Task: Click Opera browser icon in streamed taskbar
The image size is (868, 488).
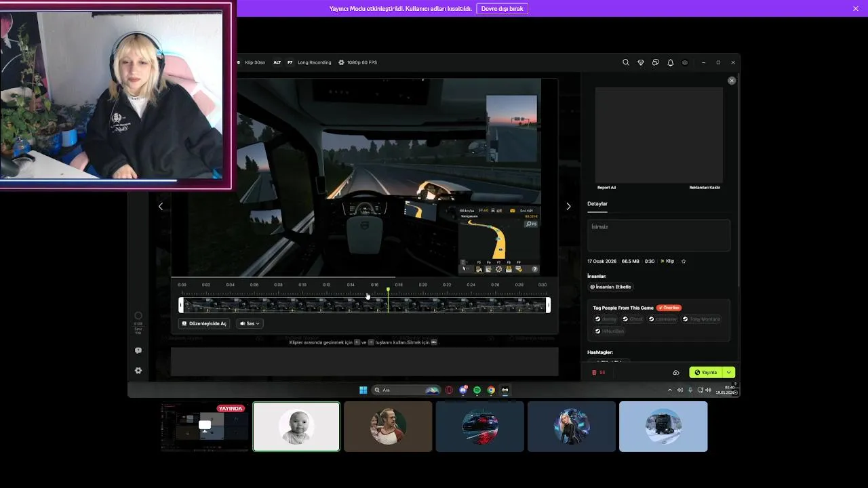Action: pos(449,390)
